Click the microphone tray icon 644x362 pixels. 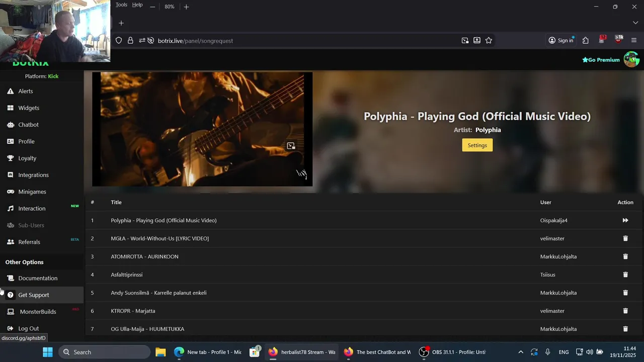click(547, 352)
